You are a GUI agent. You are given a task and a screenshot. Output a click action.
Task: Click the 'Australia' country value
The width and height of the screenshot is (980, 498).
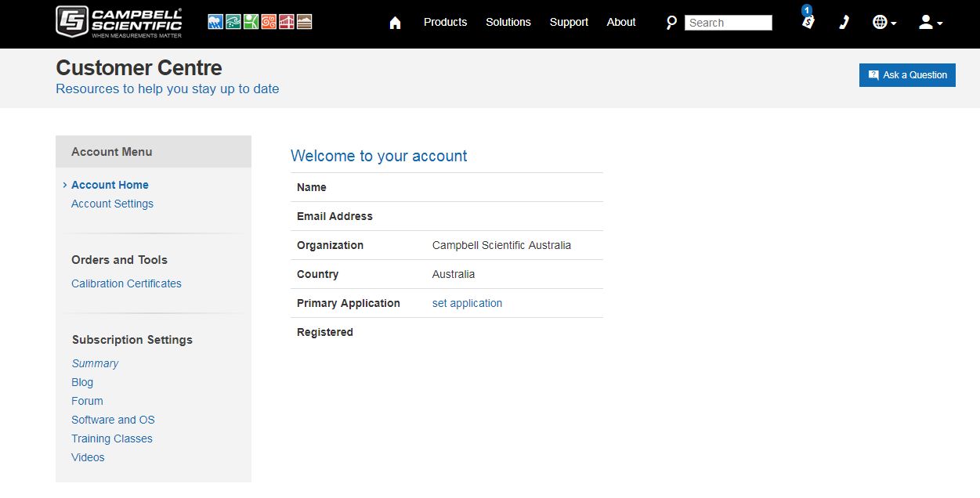454,274
